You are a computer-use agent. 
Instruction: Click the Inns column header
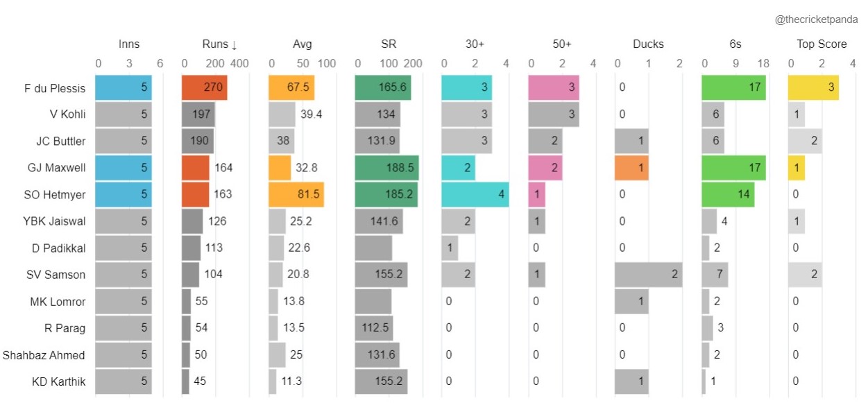pos(129,44)
